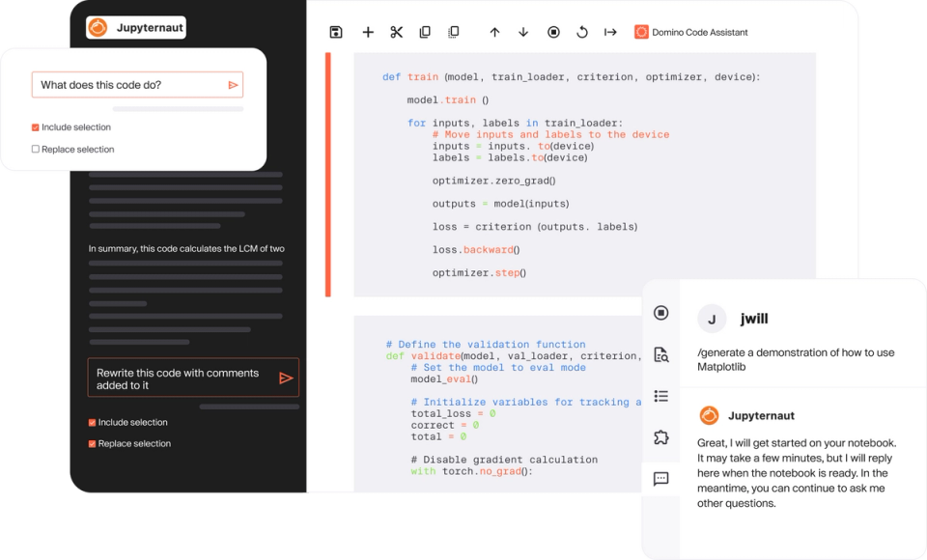This screenshot has width=927, height=560.
Task: Cut the cell with scissors icon
Action: [396, 32]
